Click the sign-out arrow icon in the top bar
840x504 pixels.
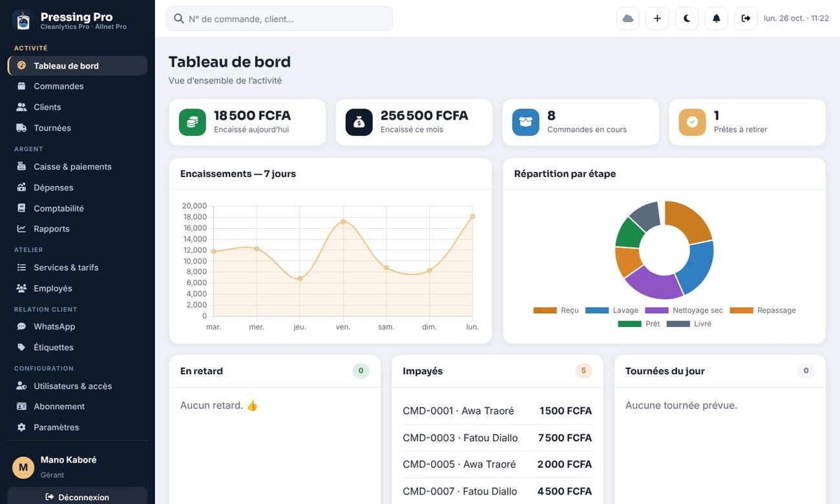[746, 18]
